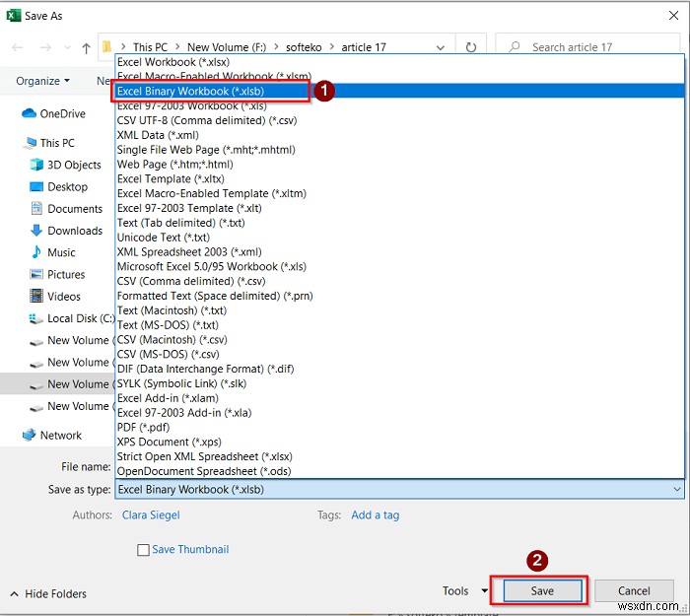
Task: Edit author Clara Siegel
Action: pyautogui.click(x=151, y=514)
